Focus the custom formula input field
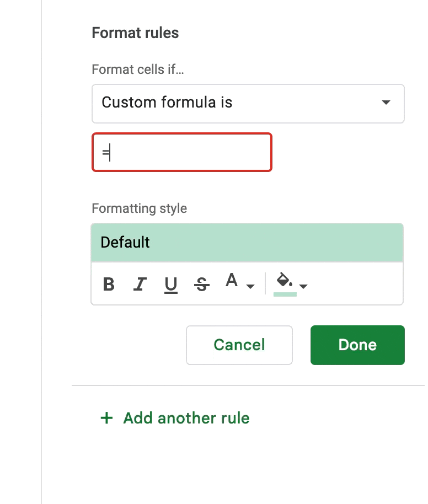 pos(181,152)
